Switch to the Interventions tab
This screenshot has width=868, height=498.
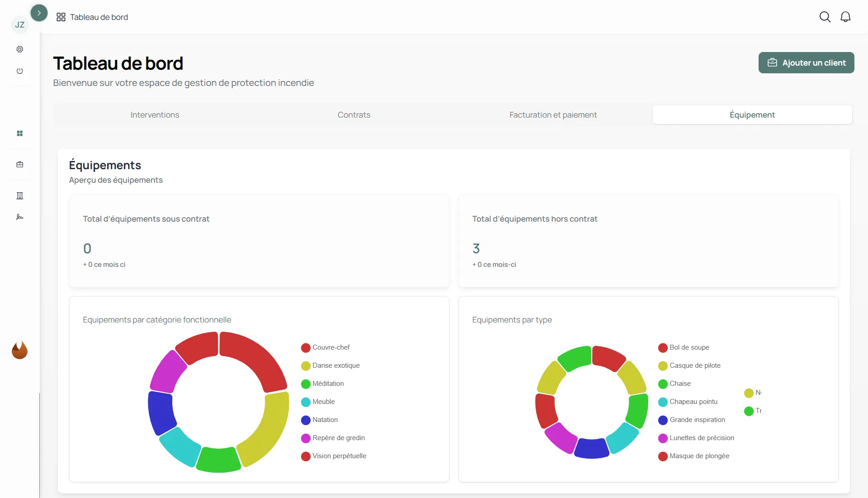coord(155,115)
